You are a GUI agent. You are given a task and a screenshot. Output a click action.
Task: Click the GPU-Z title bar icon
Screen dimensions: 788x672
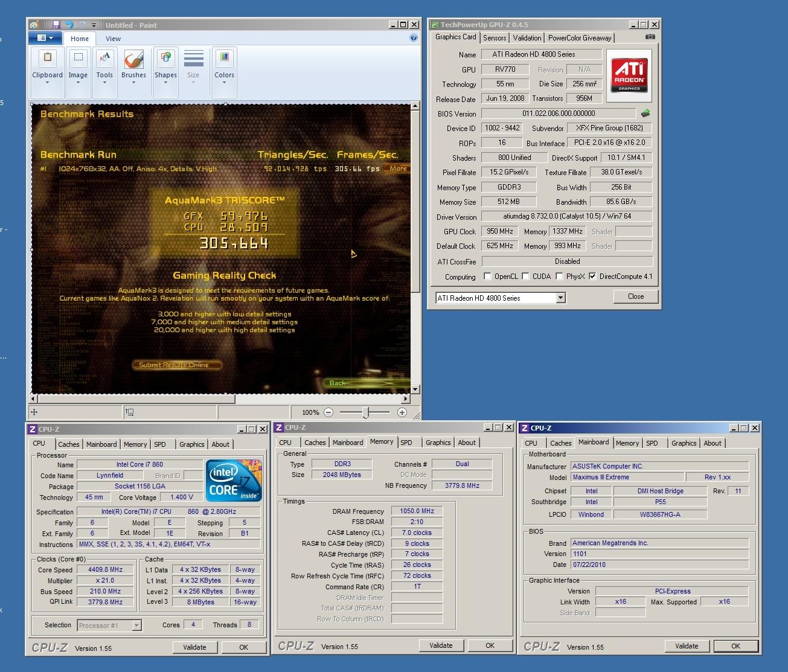435,25
